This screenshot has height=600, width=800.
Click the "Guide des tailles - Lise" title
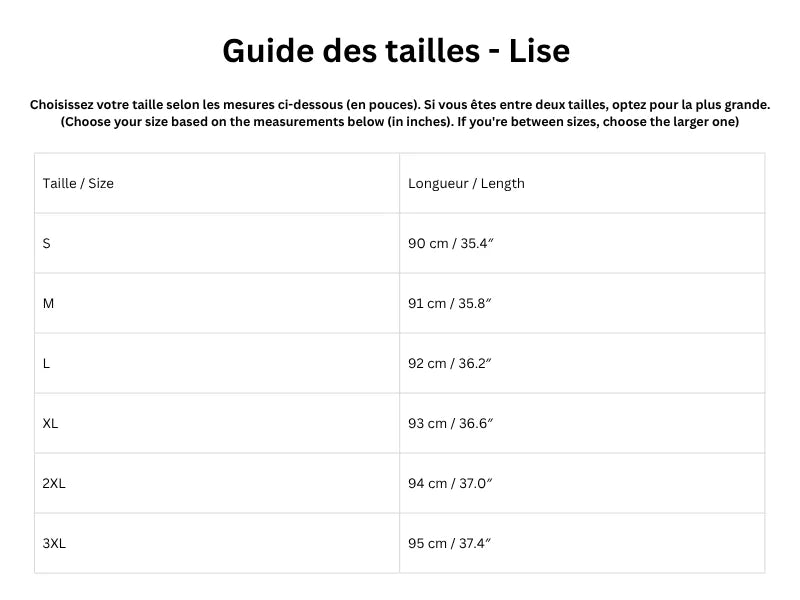(396, 50)
